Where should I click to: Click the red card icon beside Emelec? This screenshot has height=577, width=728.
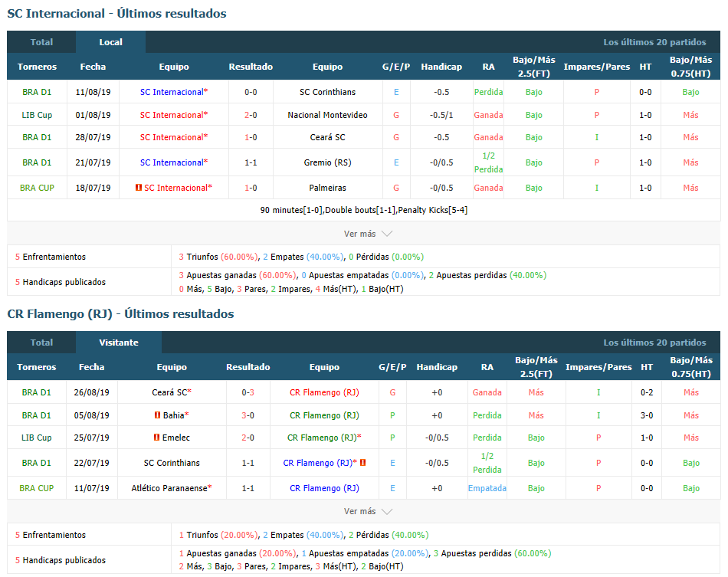[156, 438]
